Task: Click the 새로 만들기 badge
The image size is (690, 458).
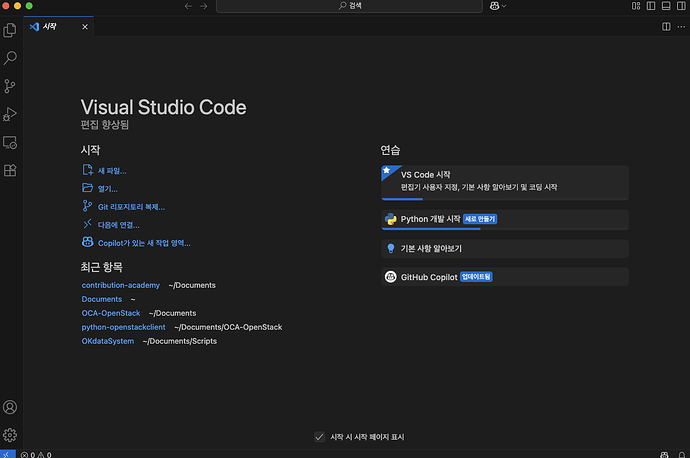Action: click(480, 219)
